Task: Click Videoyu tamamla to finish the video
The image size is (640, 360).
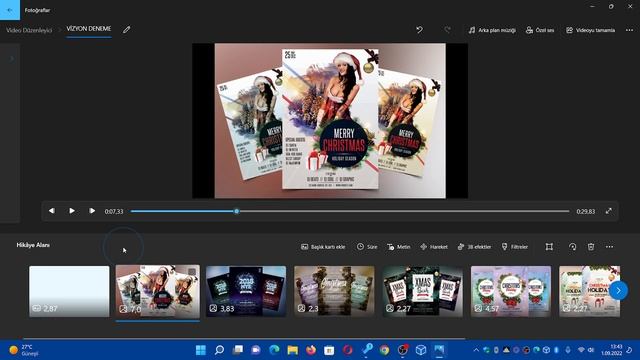Action: coord(590,30)
